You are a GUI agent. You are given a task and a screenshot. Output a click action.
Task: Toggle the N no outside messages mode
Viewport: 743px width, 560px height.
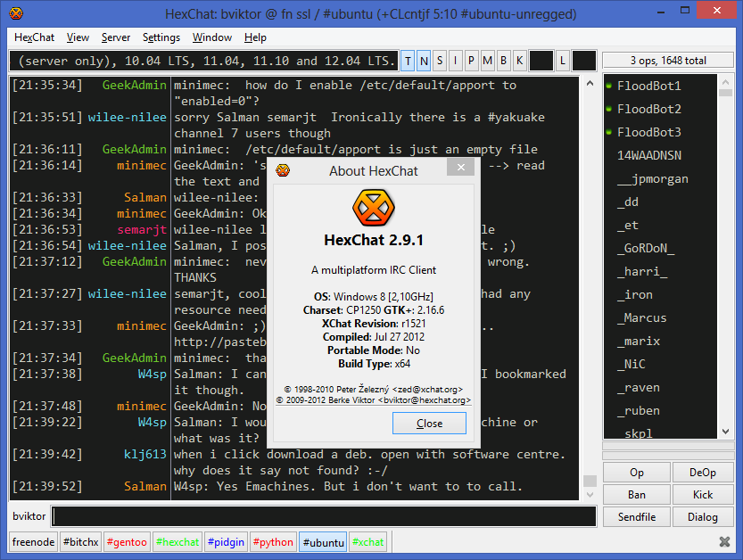point(424,61)
